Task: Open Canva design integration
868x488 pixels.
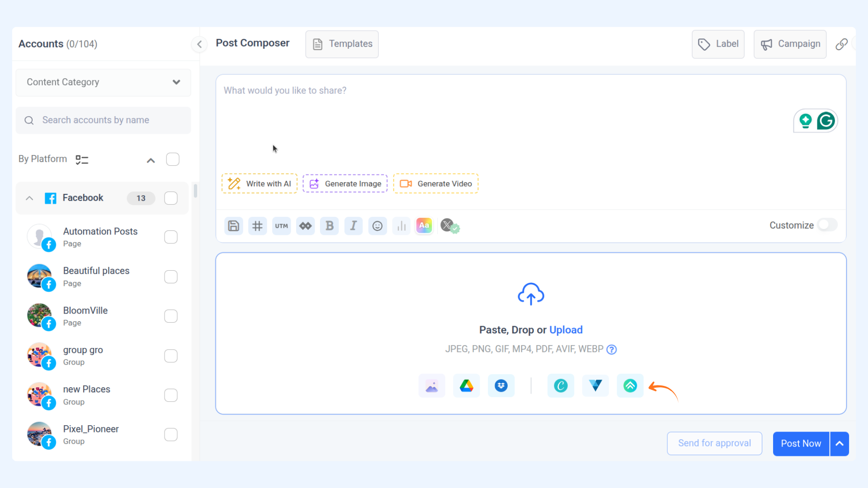Action: [x=561, y=386]
